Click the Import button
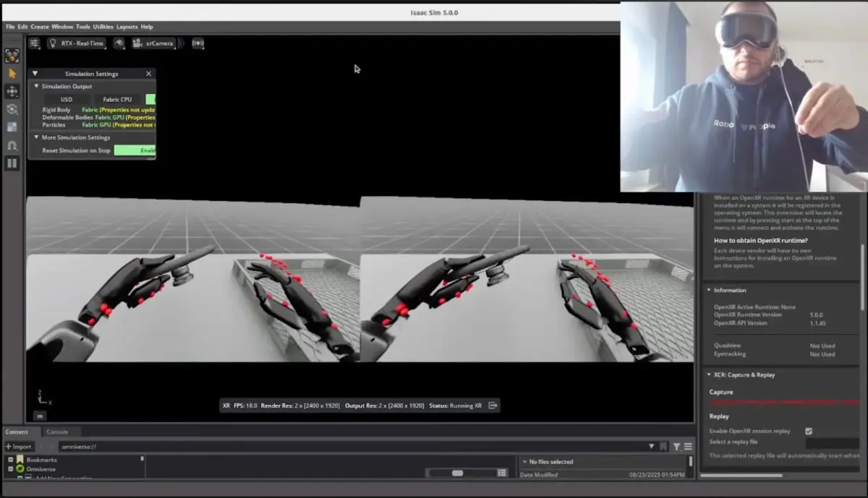 (x=19, y=447)
